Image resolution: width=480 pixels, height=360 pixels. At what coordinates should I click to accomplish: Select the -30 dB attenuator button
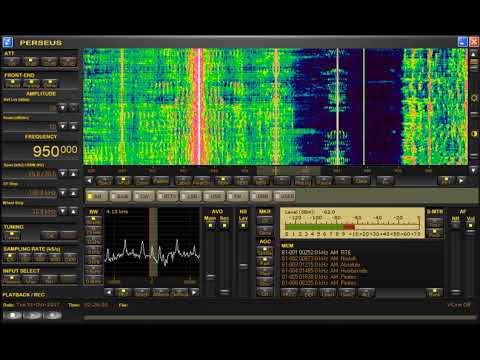(x=68, y=62)
